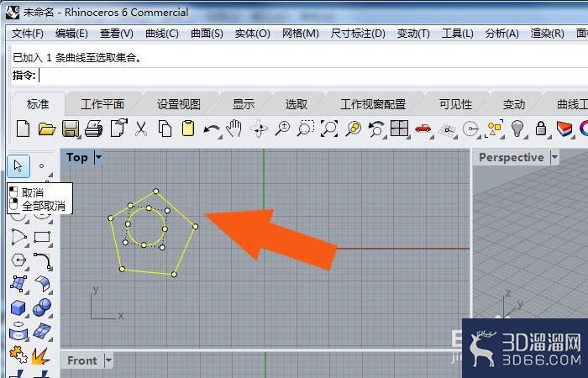Switch to the 显示 toolbar tab
The height and width of the screenshot is (378, 588).
(x=244, y=104)
